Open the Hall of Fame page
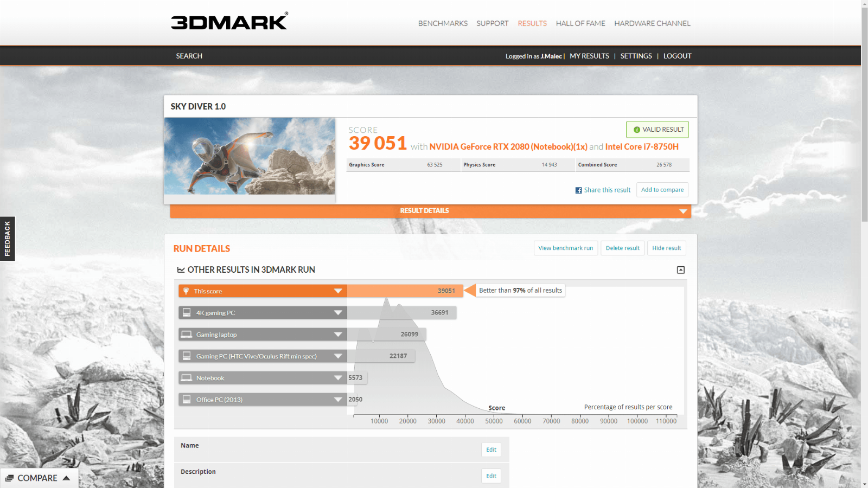This screenshot has height=488, width=868. [x=580, y=23]
